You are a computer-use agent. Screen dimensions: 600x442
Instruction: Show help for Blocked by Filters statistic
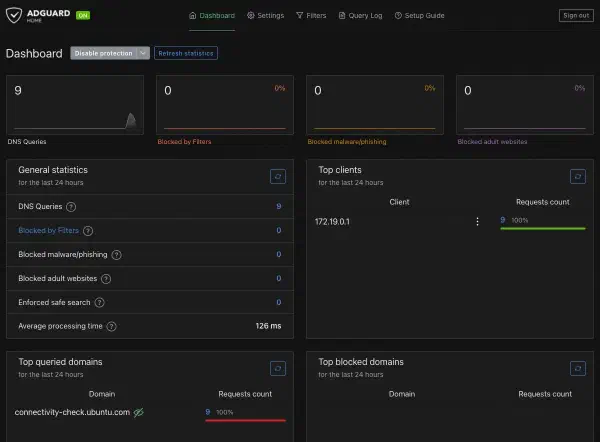tap(88, 231)
